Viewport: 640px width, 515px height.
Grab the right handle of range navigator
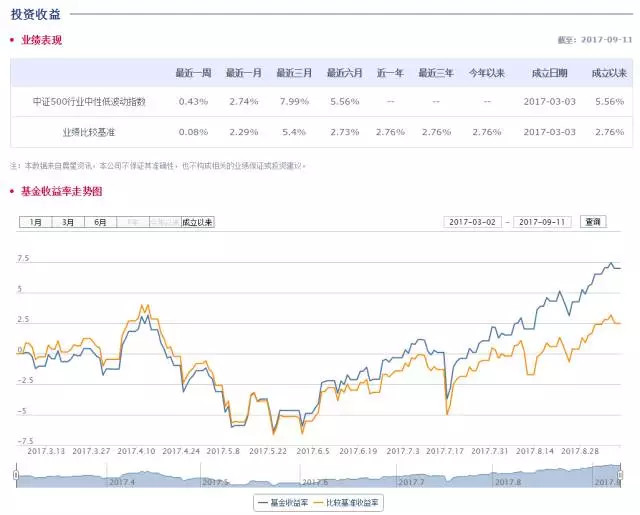pyautogui.click(x=620, y=475)
